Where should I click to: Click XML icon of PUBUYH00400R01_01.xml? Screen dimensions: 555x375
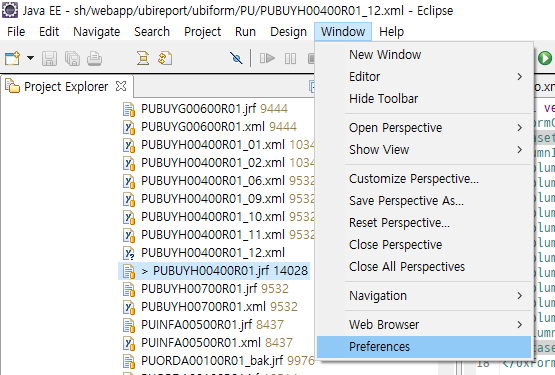click(129, 145)
